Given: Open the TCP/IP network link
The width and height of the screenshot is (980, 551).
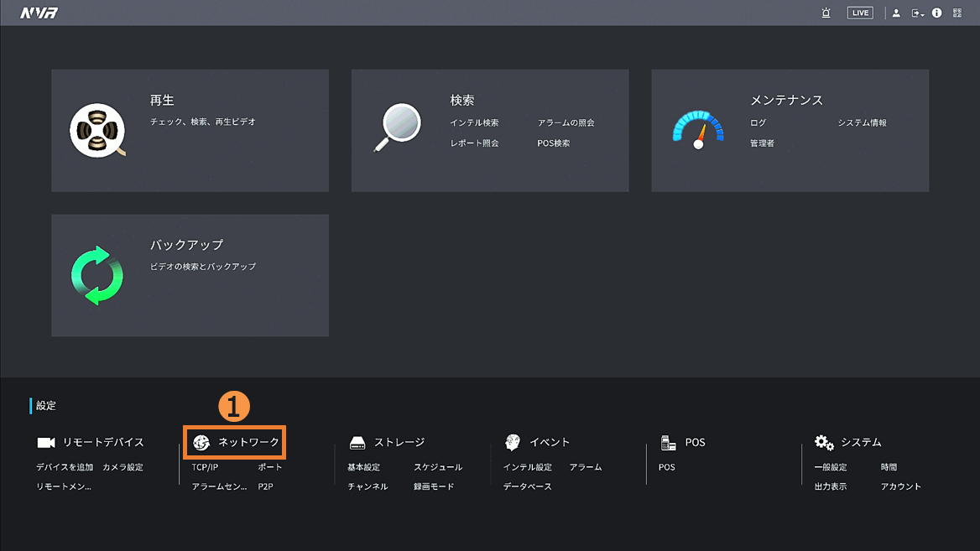Looking at the screenshot, I should coord(205,467).
